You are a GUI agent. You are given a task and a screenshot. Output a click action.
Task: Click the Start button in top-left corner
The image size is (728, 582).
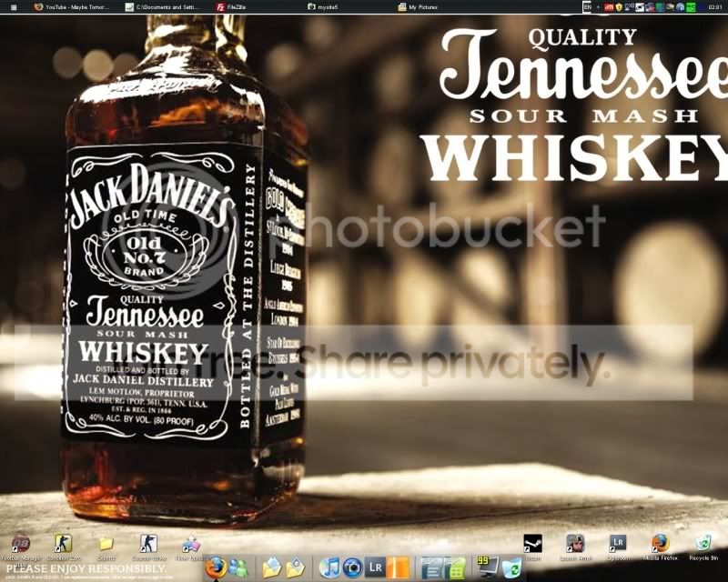[x=13, y=6]
